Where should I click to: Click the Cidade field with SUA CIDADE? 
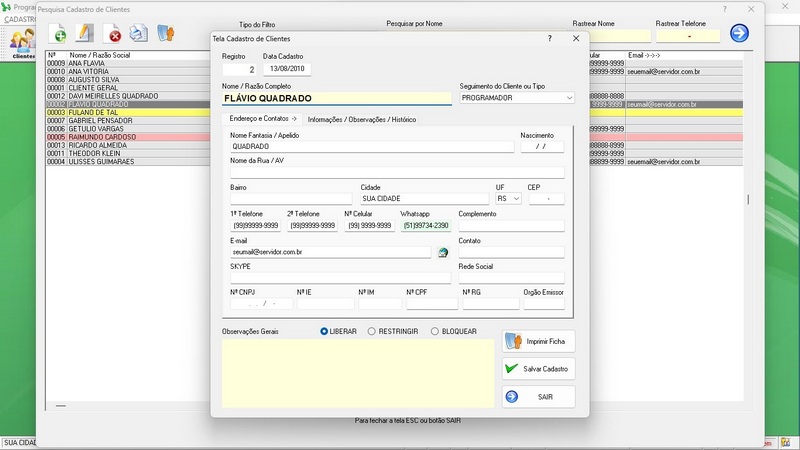click(x=424, y=198)
